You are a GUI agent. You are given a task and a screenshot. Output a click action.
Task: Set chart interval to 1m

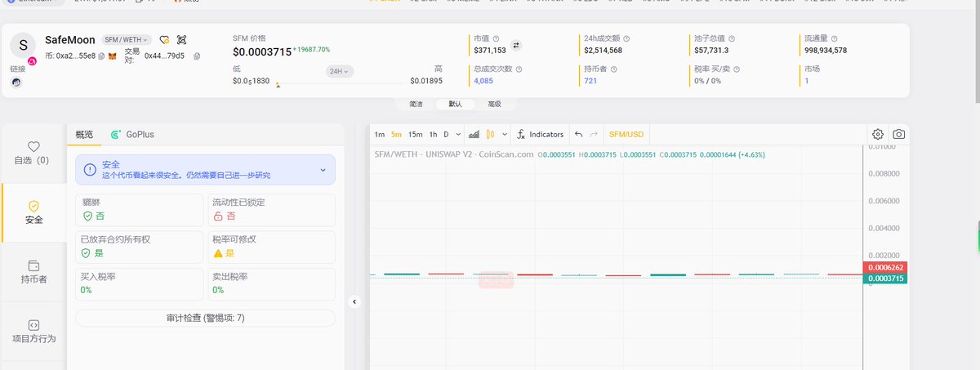[380, 134]
